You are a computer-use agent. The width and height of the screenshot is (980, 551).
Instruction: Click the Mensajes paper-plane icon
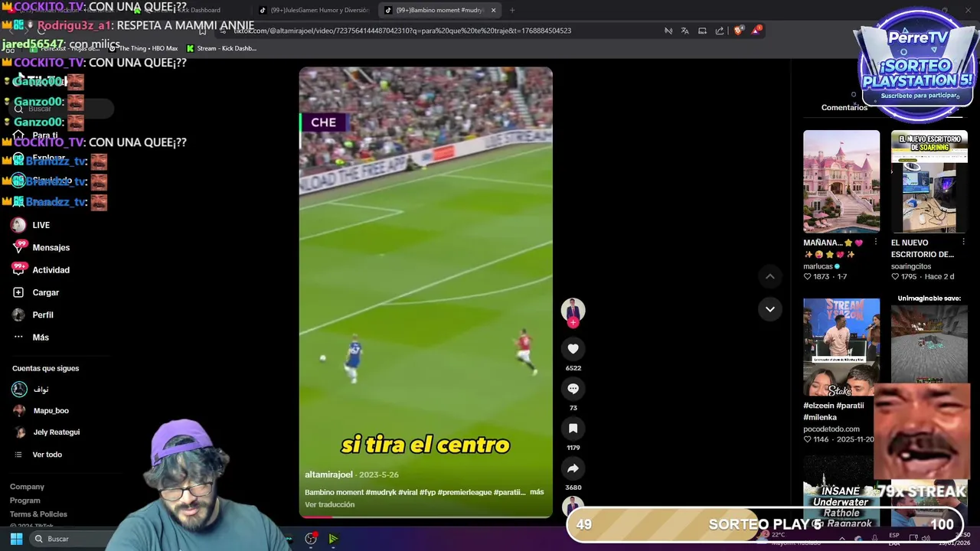(18, 247)
